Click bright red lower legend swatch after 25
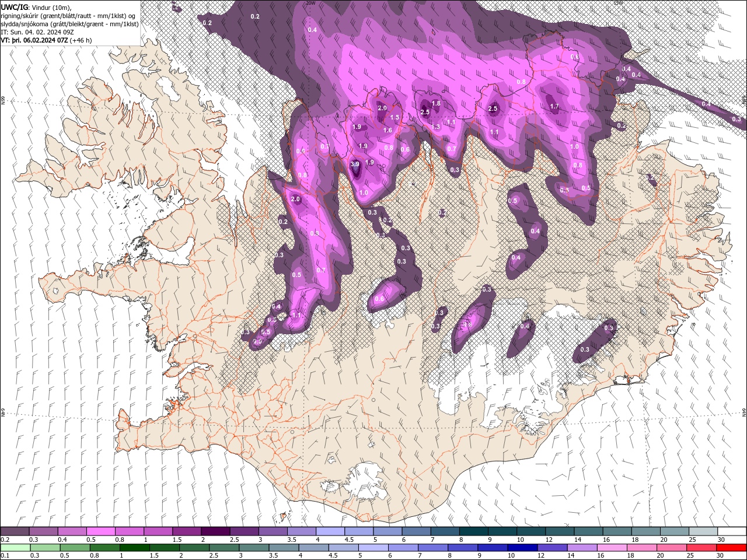The image size is (747, 560). 731,548
